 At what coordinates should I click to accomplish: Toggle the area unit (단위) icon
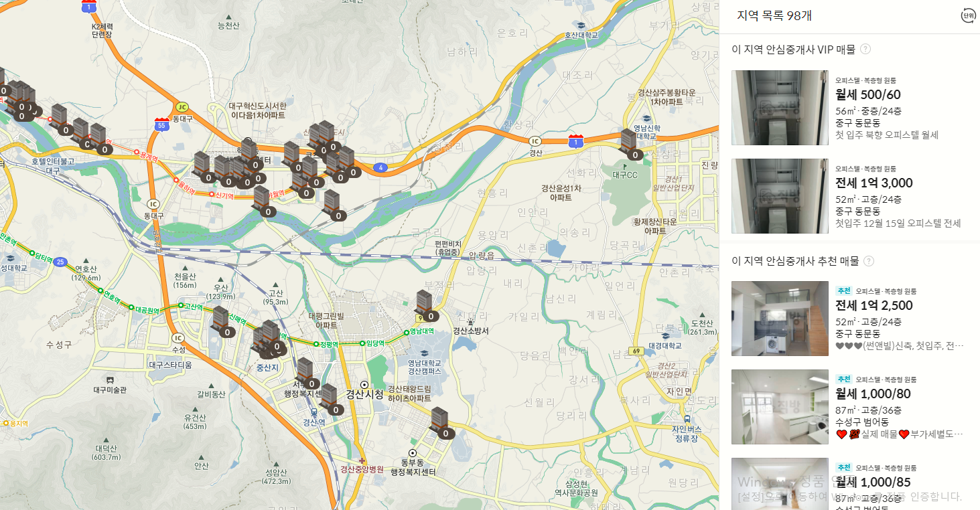968,16
